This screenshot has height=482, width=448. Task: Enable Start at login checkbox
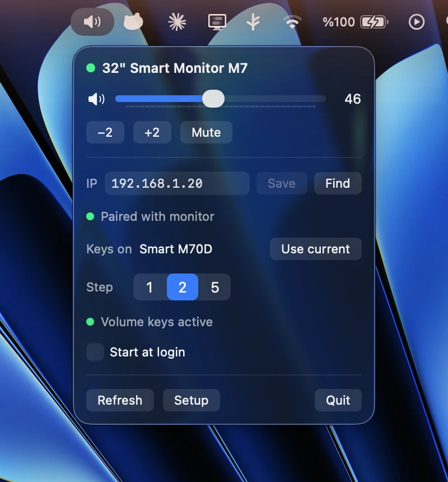95,352
